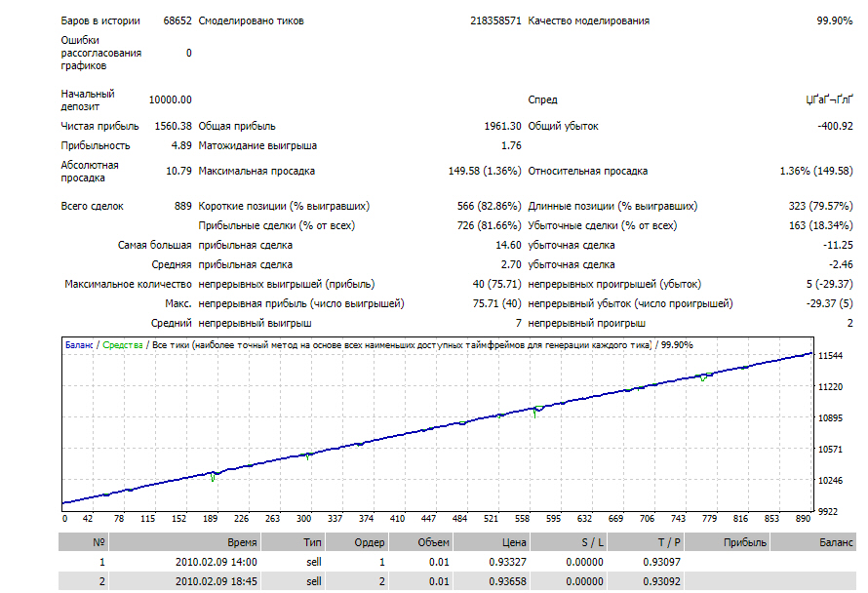Click chart y-axis label 11544
Image resolution: width=868 pixels, height=593 pixels.
pyautogui.click(x=830, y=355)
